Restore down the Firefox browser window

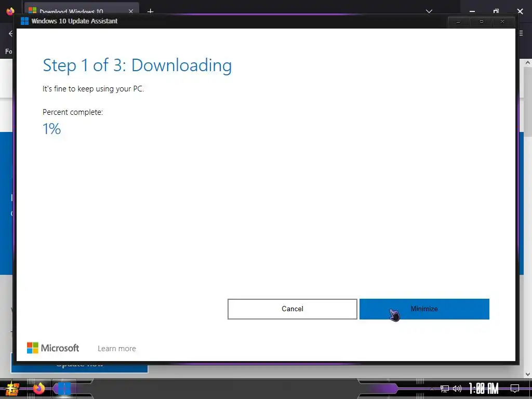(x=496, y=11)
